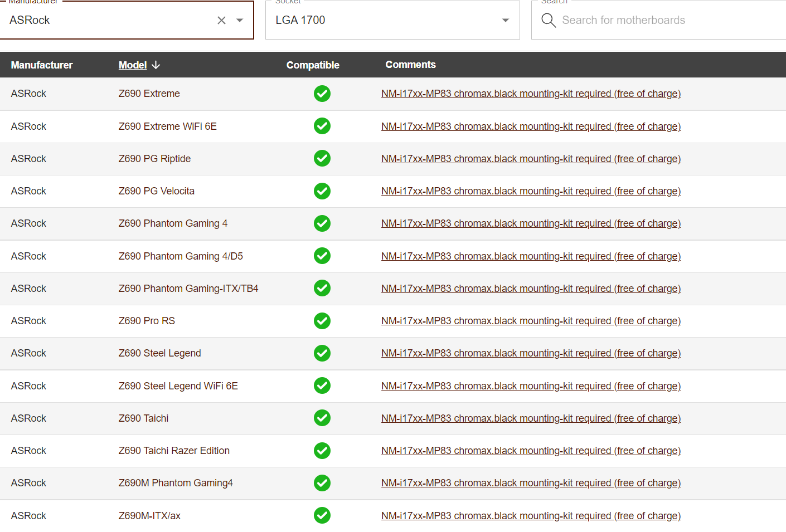This screenshot has width=786, height=532.
Task: Select the Z690 Phantom Gaming 4 model name
Action: coord(173,223)
